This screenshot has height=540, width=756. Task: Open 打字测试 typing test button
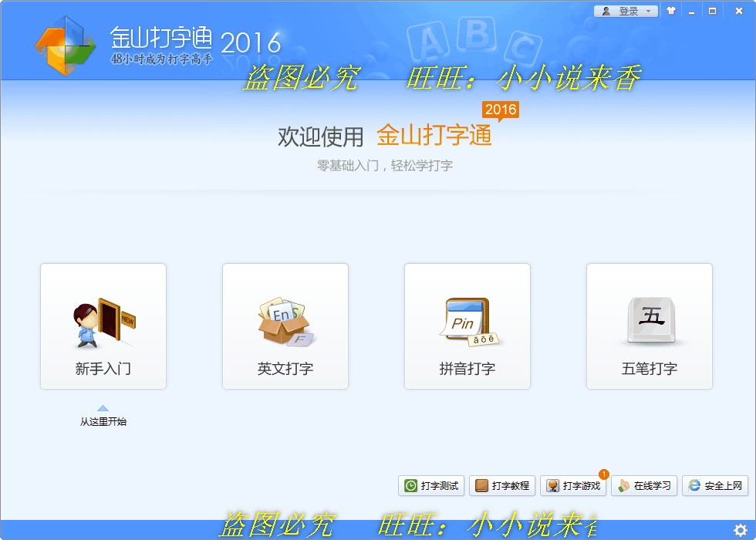(431, 485)
